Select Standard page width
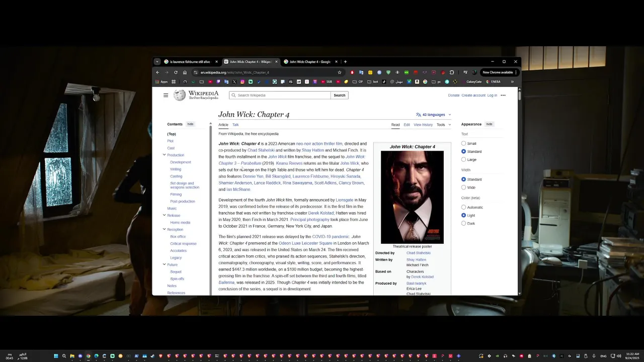 tap(464, 179)
